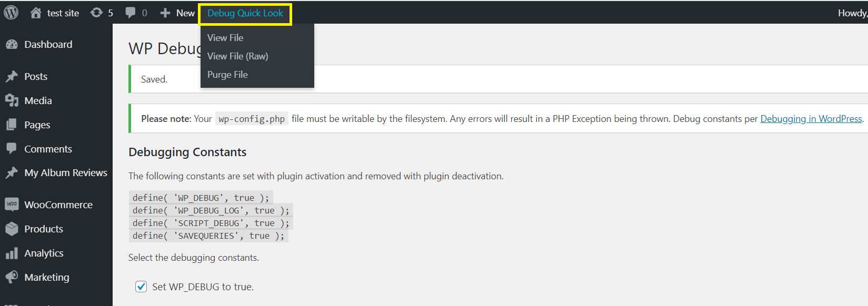Select View File from the dropdown
Screen dimensions: 868x306
[x=225, y=38]
